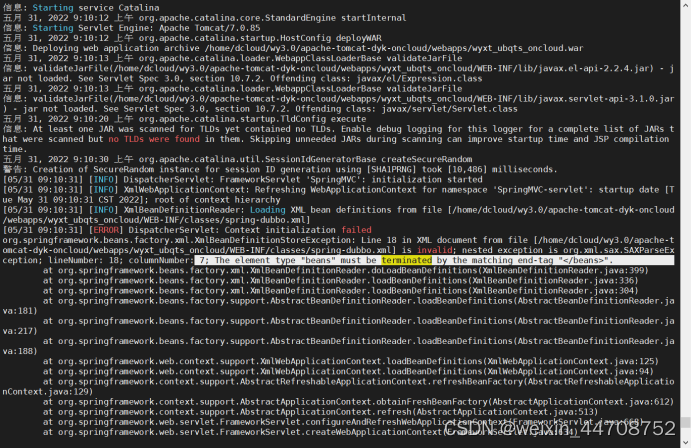
Task: Click wrapped text "va:217)"
Action: click(20, 331)
